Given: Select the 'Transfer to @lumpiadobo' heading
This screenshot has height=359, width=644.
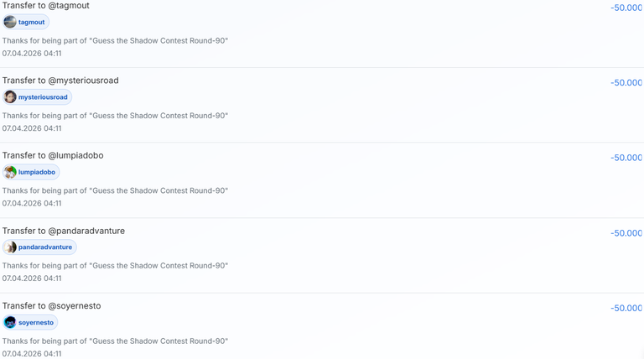Looking at the screenshot, I should point(53,156).
